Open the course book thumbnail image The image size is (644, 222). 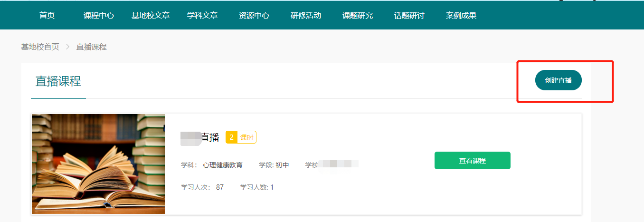point(98,164)
